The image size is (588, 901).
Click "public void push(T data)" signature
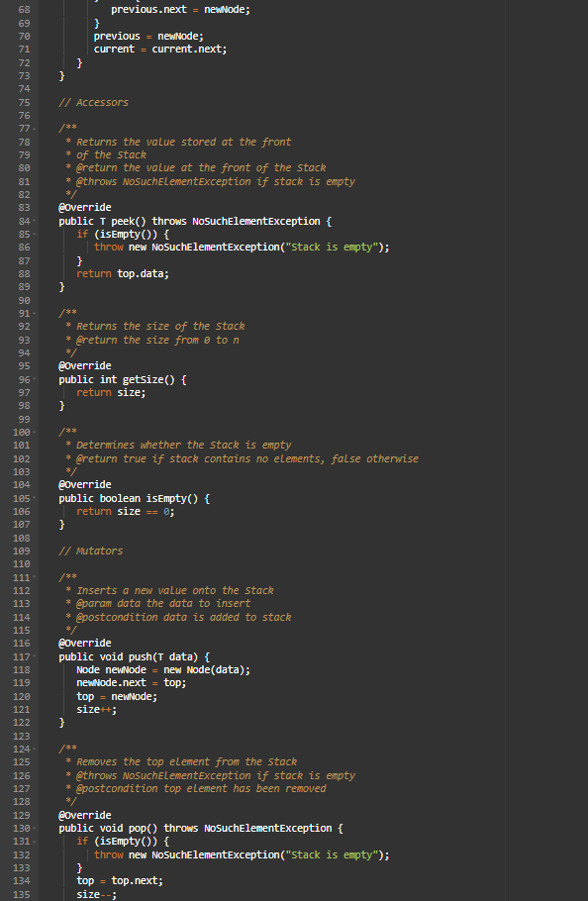pos(129,656)
